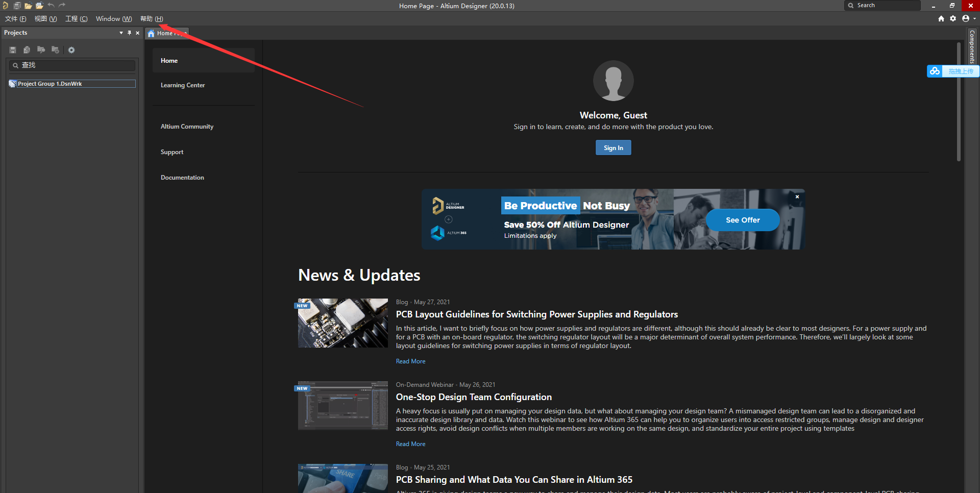Open Projects panel settings gear

71,50
